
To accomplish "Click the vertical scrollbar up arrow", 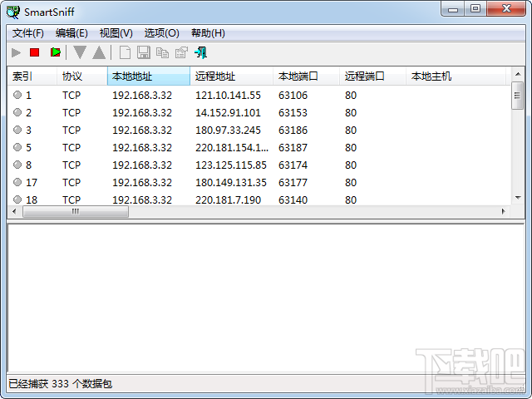I will pos(518,74).
